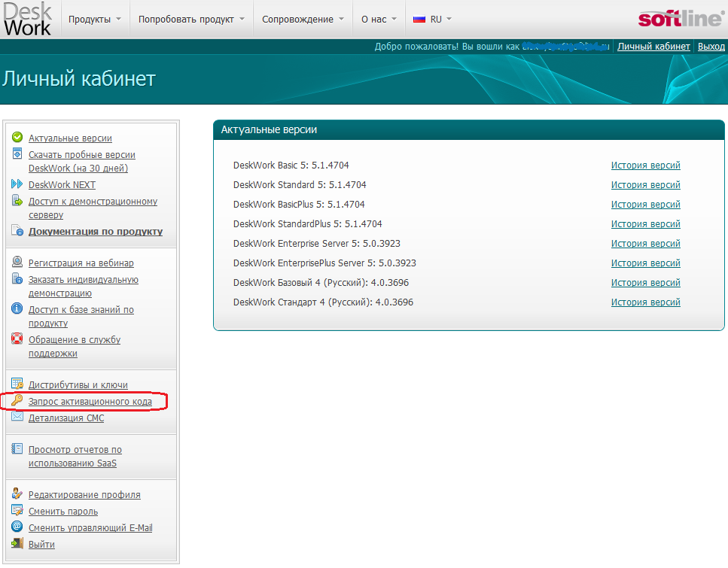728x568 pixels.
Task: Click the key icon for activation code request
Action: click(x=17, y=400)
